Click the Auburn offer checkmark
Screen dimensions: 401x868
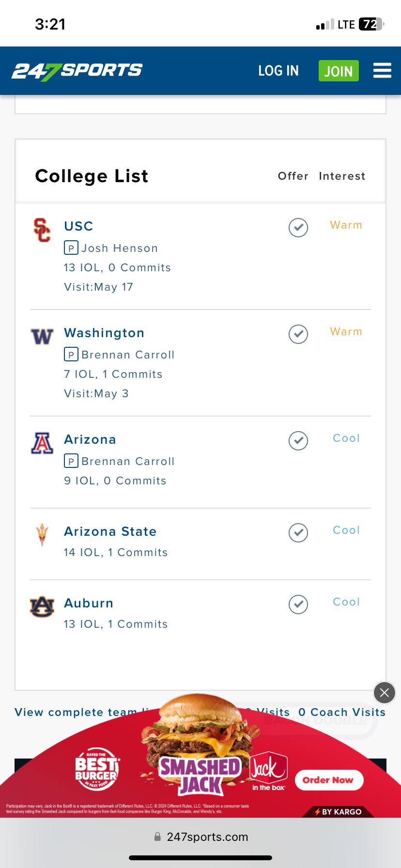298,604
